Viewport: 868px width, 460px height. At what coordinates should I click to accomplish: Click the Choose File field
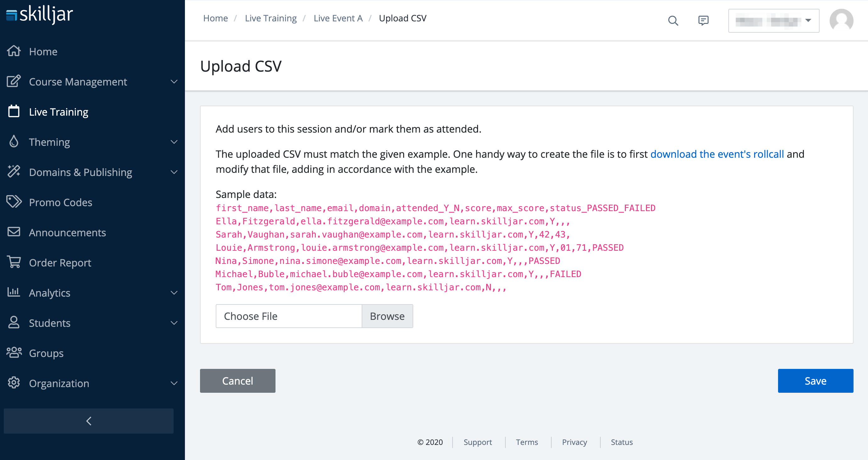click(289, 316)
